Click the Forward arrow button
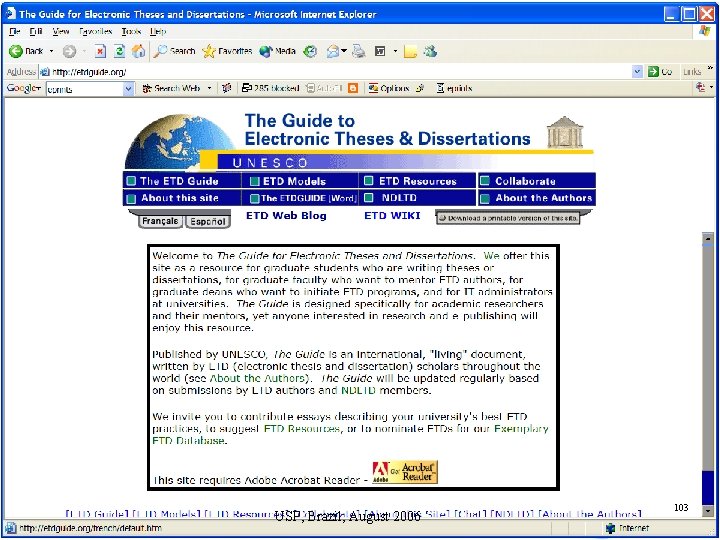 pyautogui.click(x=69, y=51)
